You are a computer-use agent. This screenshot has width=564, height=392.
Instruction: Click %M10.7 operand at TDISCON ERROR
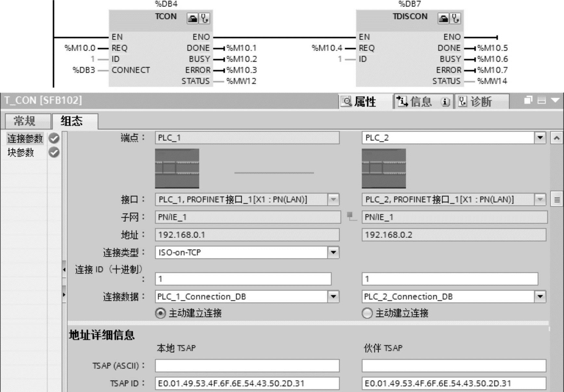(x=493, y=70)
